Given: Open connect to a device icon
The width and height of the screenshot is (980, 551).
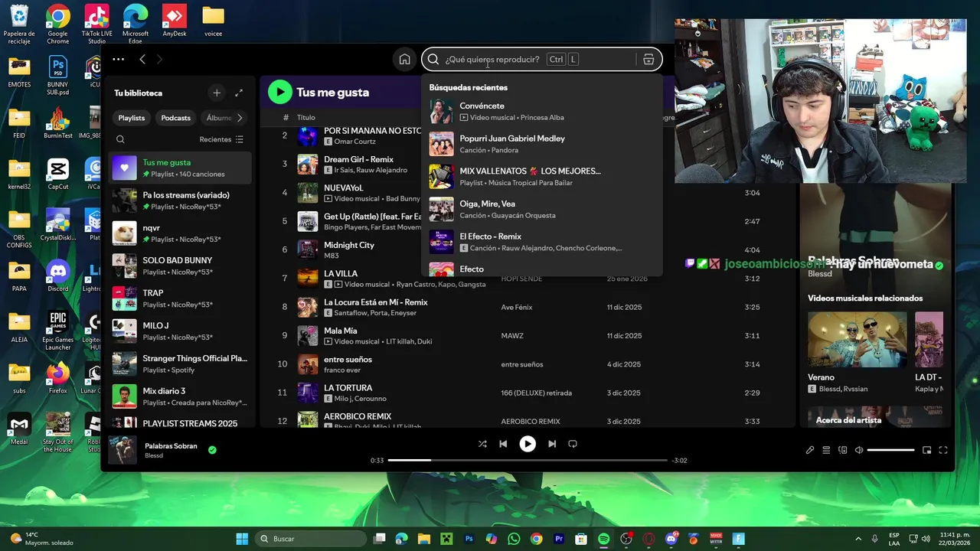Looking at the screenshot, I should tap(843, 450).
